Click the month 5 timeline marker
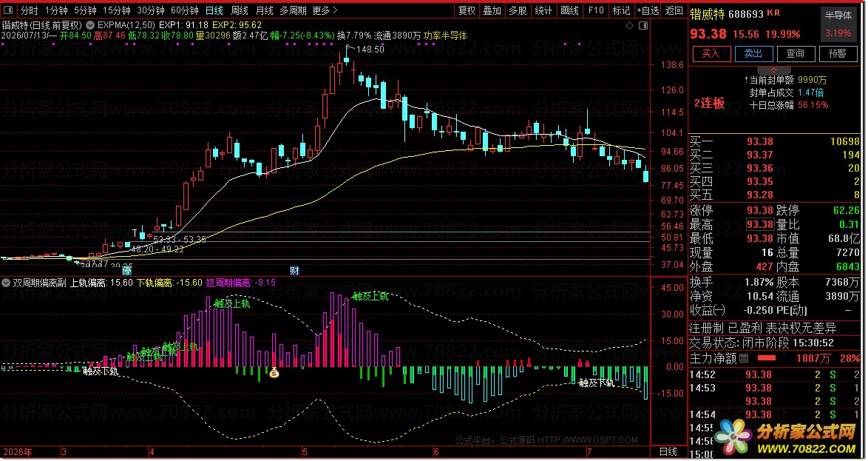Image resolution: width=868 pixels, height=461 pixels. pos(305,452)
